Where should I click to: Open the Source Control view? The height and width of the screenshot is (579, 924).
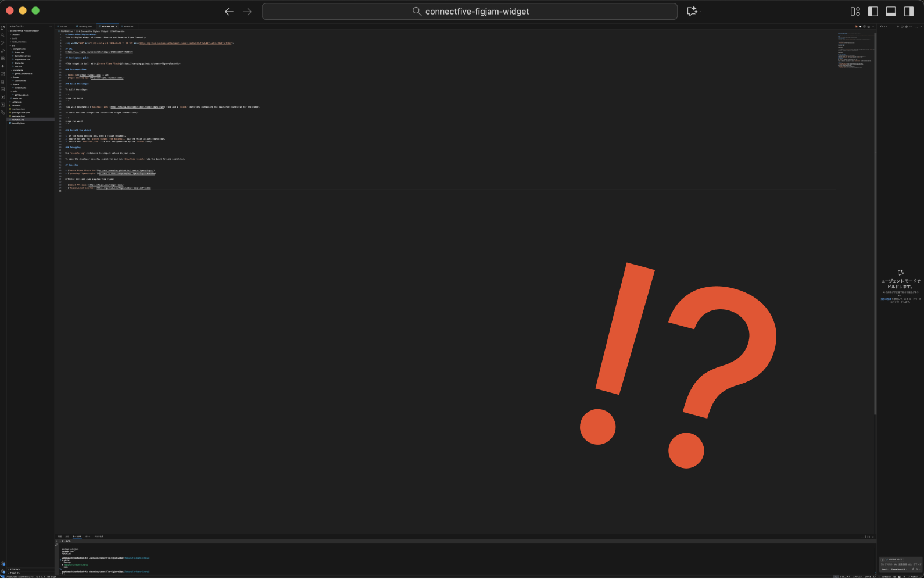click(3, 43)
